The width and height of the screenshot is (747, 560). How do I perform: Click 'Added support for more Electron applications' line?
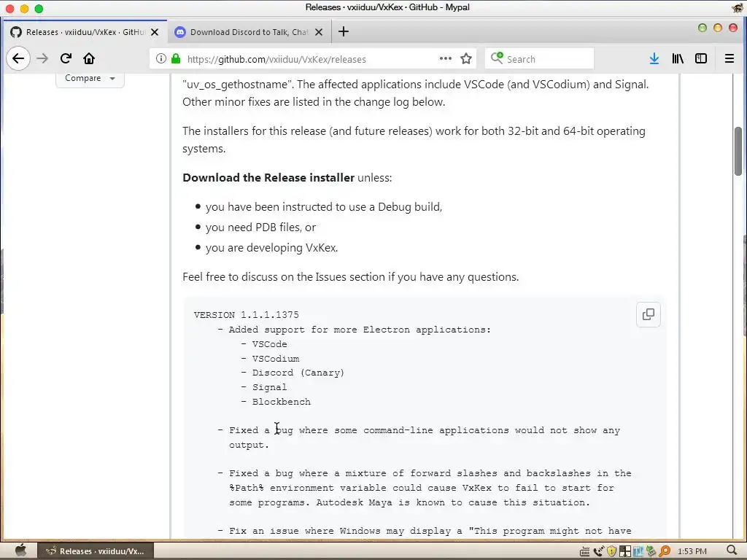pyautogui.click(x=354, y=330)
